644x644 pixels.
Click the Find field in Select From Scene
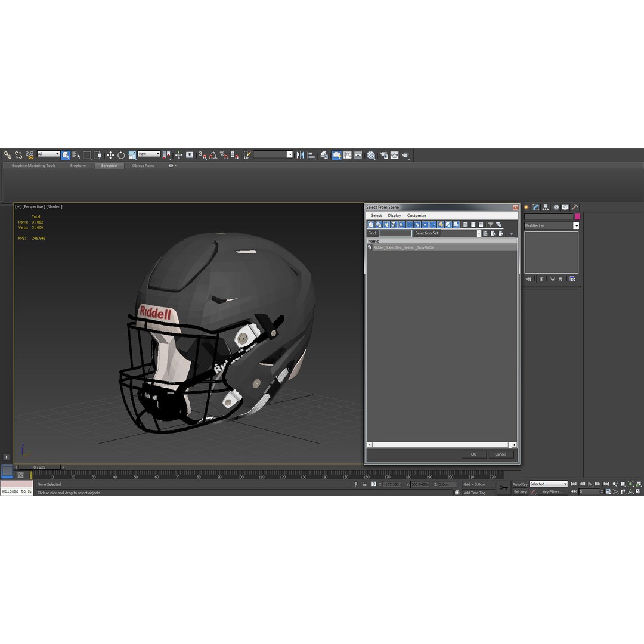(x=395, y=233)
